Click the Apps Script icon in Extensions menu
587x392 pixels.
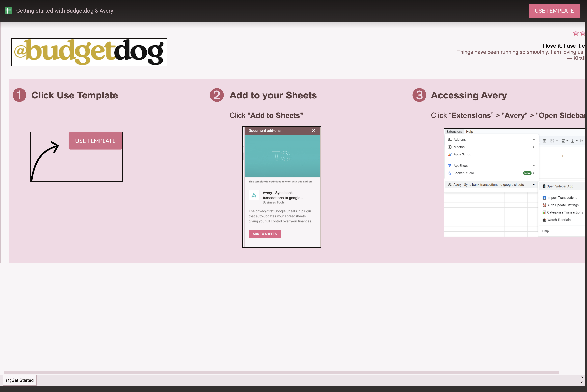click(450, 154)
